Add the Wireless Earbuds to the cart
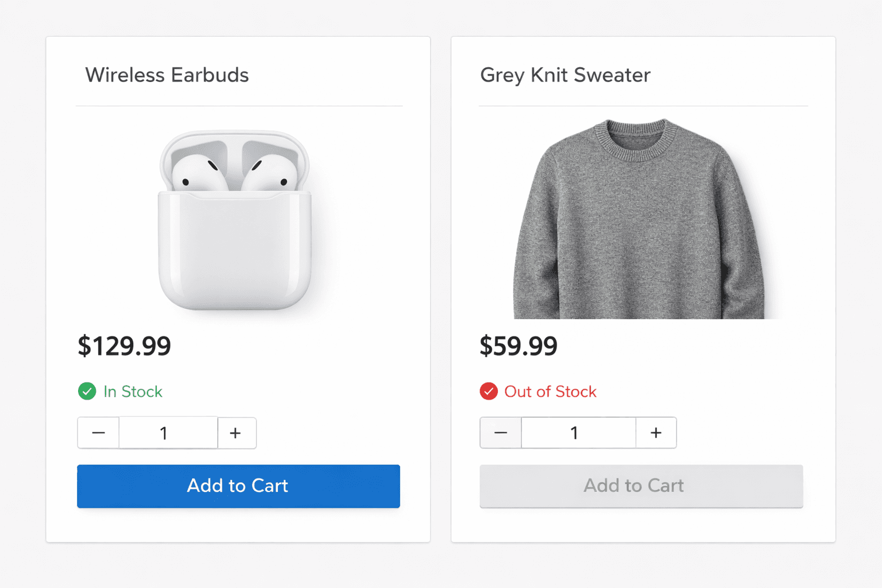 238,486
